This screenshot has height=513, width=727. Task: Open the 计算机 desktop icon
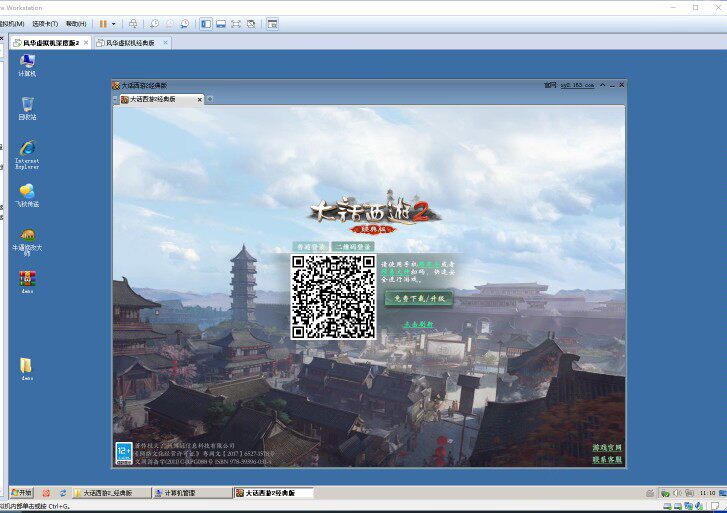click(x=27, y=65)
